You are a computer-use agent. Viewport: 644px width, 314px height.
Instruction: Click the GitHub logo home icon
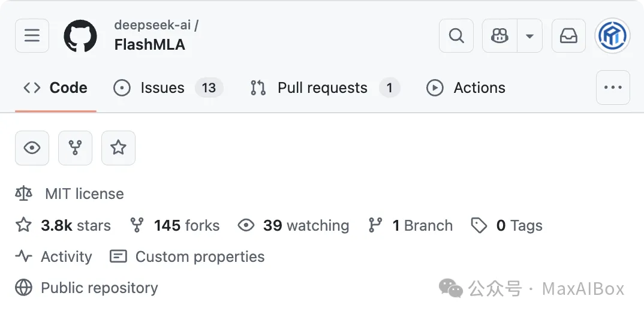pos(80,36)
